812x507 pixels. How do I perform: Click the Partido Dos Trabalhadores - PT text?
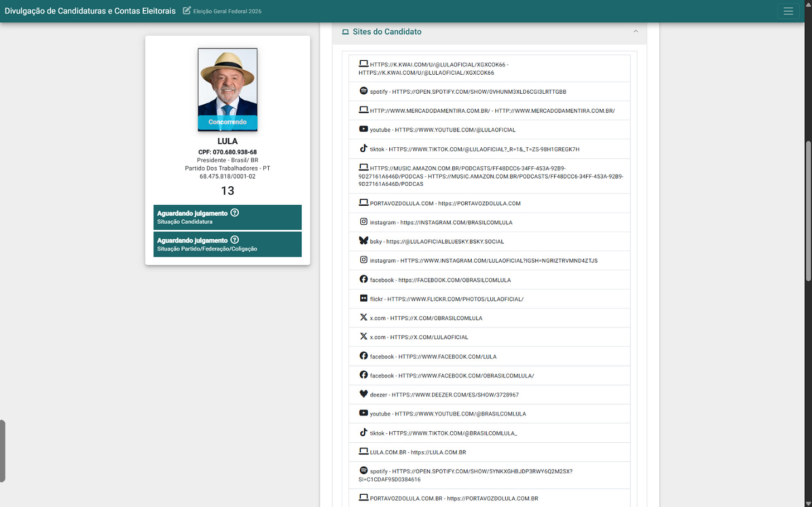tap(228, 168)
